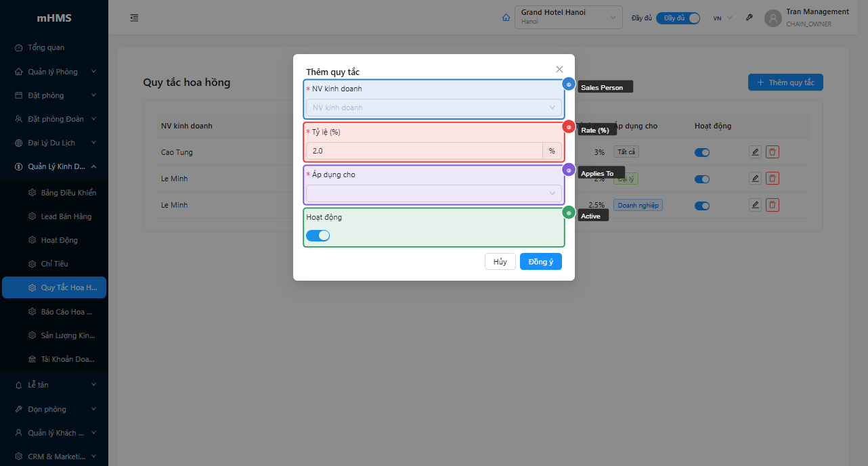Toggle the Hoạt động switch in dialog
The image size is (868, 466).
point(318,235)
